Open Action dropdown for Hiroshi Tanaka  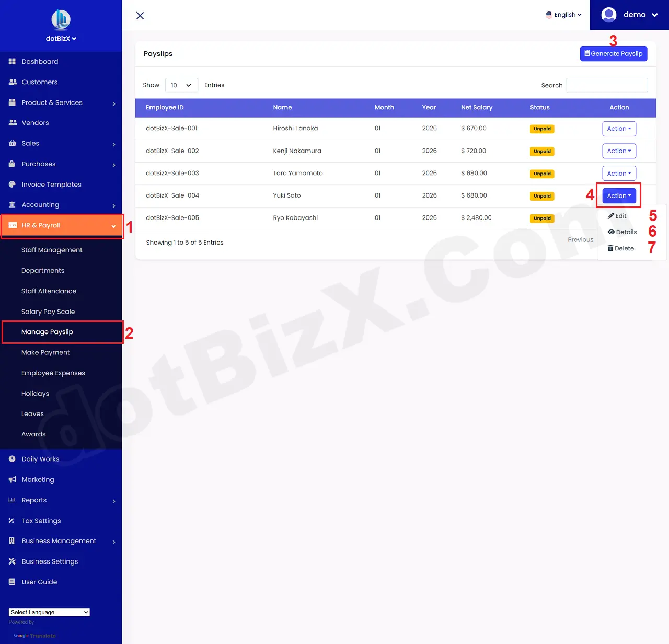[x=619, y=129]
